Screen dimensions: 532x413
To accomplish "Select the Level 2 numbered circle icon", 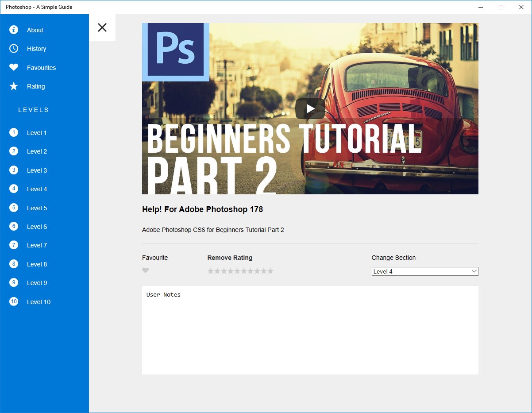I will click(14, 151).
